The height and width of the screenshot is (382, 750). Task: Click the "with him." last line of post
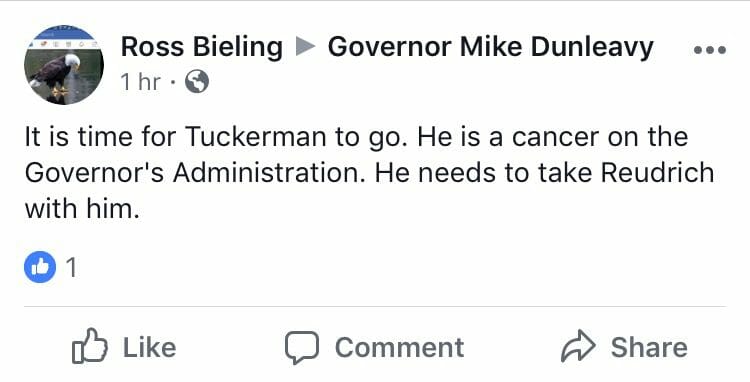[82, 208]
